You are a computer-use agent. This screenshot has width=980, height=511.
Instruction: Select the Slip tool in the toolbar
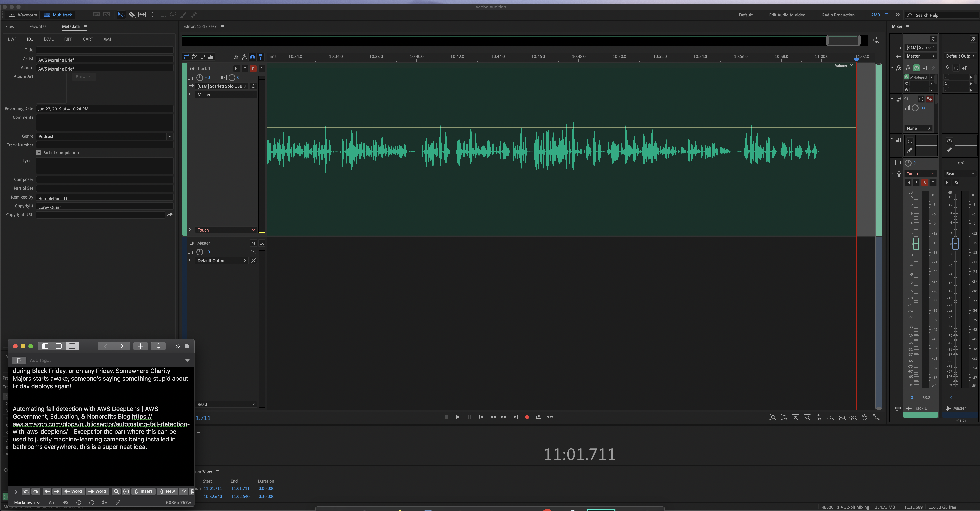click(142, 15)
